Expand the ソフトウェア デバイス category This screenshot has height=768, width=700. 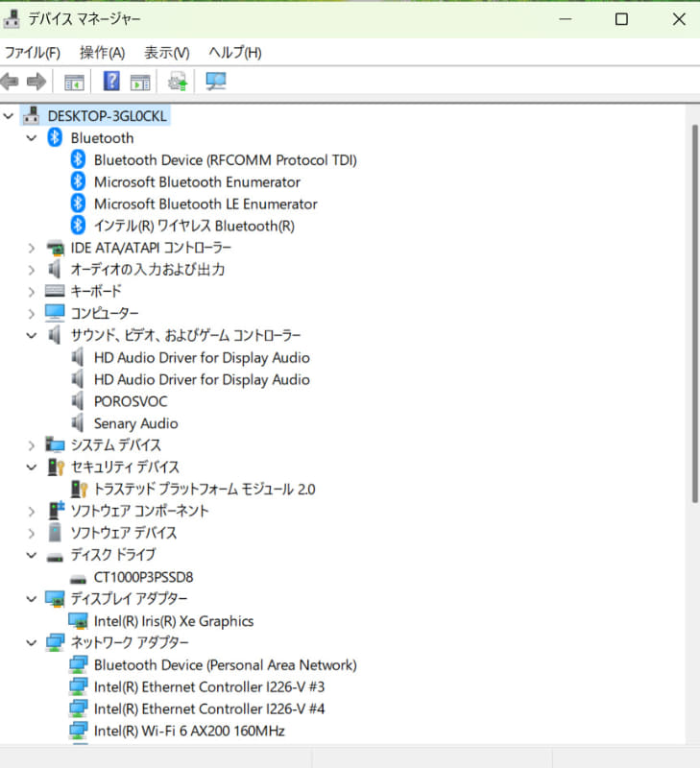pos(32,533)
